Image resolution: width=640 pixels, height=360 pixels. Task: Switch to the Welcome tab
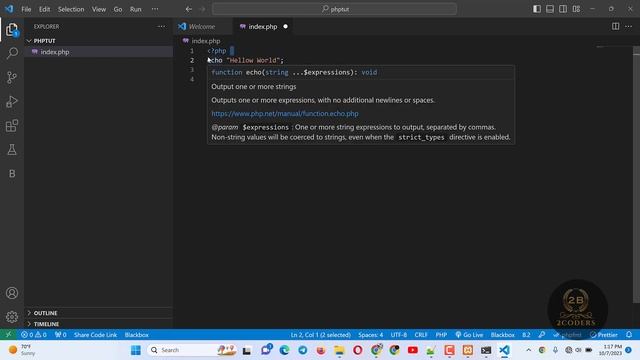(202, 27)
